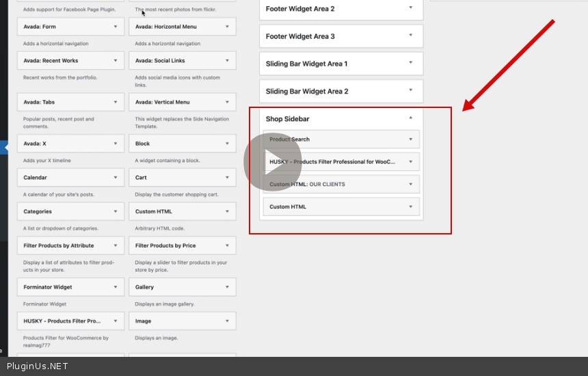Click the Gallery widget arrow icon
This screenshot has height=376, width=588.
click(226, 287)
